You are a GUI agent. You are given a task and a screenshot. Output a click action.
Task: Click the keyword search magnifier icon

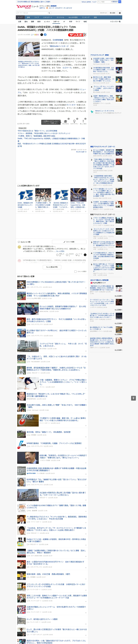[49, 13]
